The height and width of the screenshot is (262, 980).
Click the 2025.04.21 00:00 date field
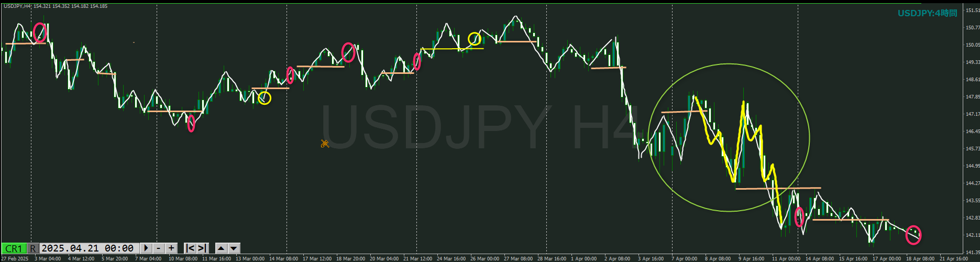coord(87,248)
